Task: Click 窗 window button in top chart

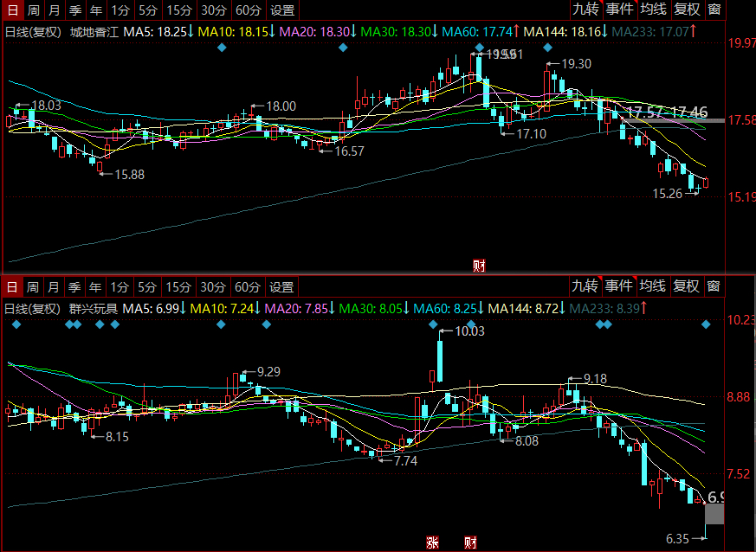Action: 714,10
